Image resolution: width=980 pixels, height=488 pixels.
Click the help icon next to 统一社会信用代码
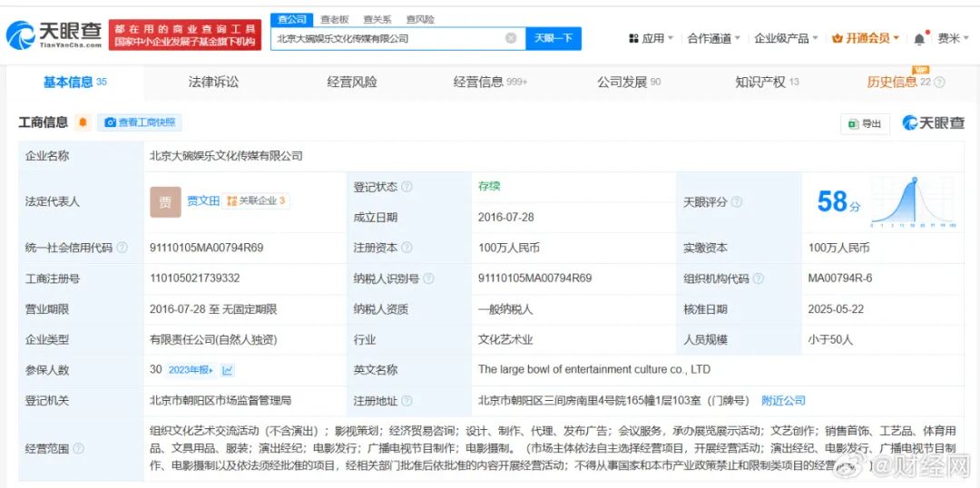pos(122,248)
